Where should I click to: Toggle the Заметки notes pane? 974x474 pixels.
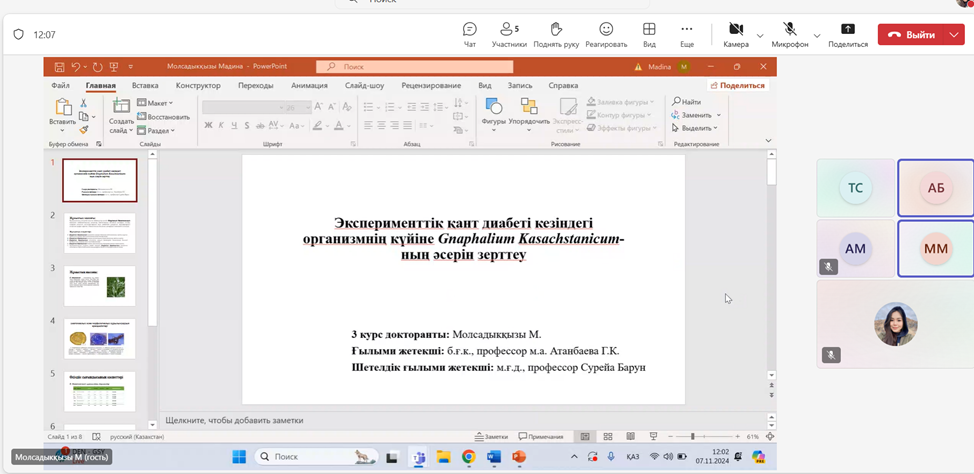click(491, 437)
